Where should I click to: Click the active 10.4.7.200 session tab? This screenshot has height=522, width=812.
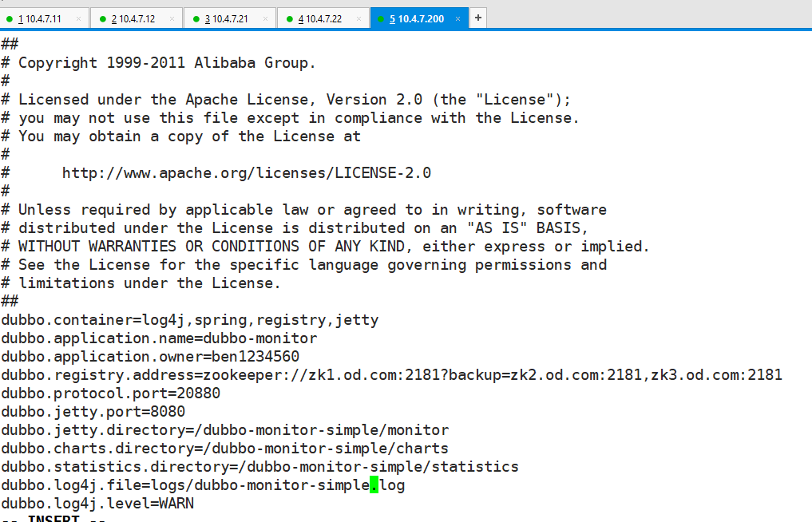point(417,18)
